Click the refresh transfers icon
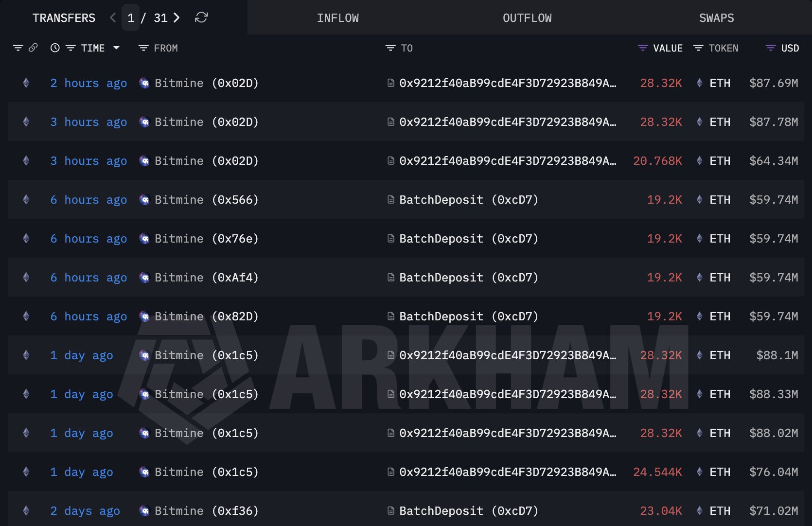Viewport: 812px width, 526px height. 201,18
